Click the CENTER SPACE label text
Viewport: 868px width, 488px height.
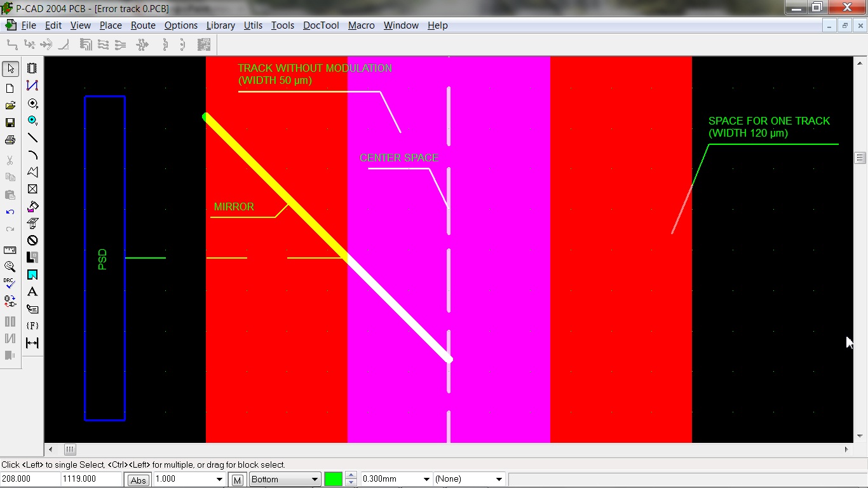pyautogui.click(x=399, y=158)
